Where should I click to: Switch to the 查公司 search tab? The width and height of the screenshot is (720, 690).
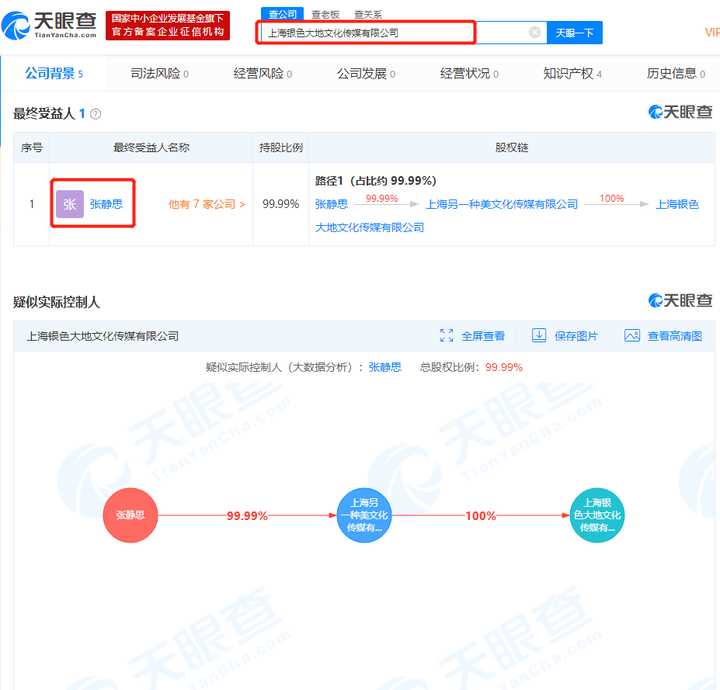(x=282, y=14)
